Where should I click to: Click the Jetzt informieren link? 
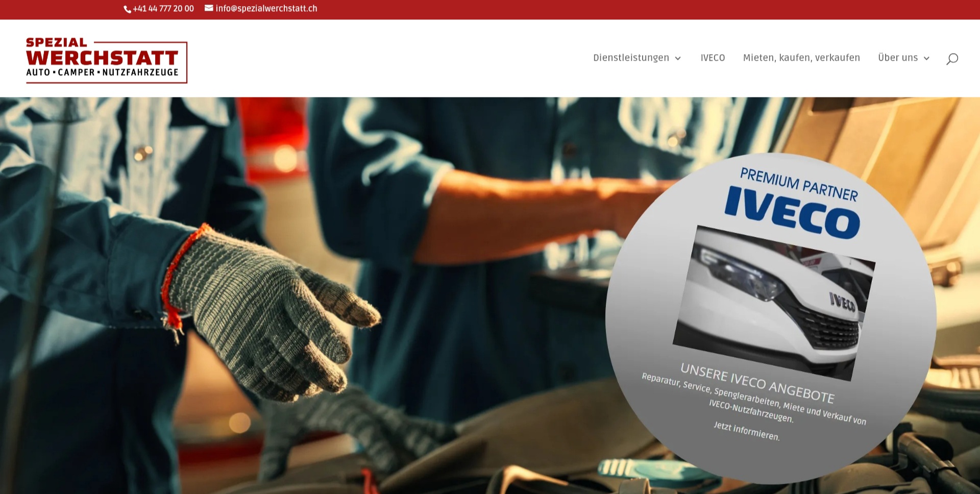coord(747,431)
